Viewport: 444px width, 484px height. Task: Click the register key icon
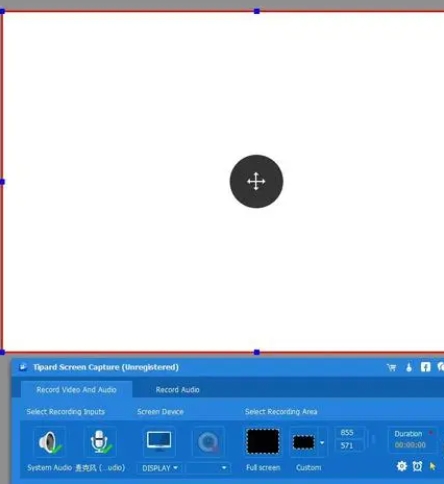(409, 367)
